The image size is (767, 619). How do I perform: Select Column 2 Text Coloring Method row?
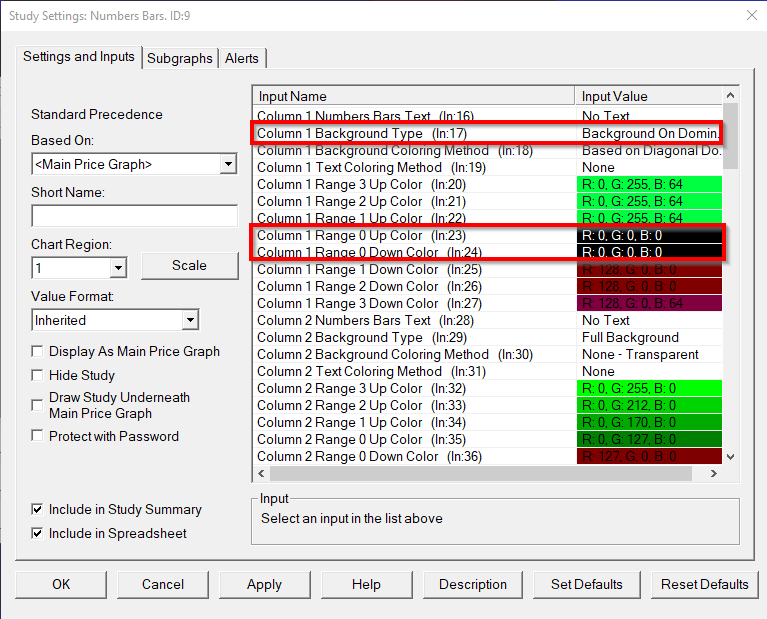tap(488, 371)
